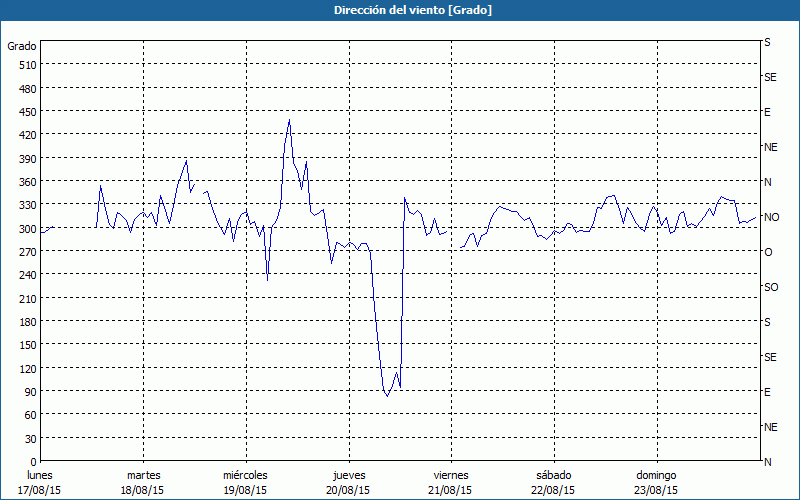Image resolution: width=800 pixels, height=500 pixels.
Task: Select the lunes 17/08/15 date label
Action: point(40,482)
